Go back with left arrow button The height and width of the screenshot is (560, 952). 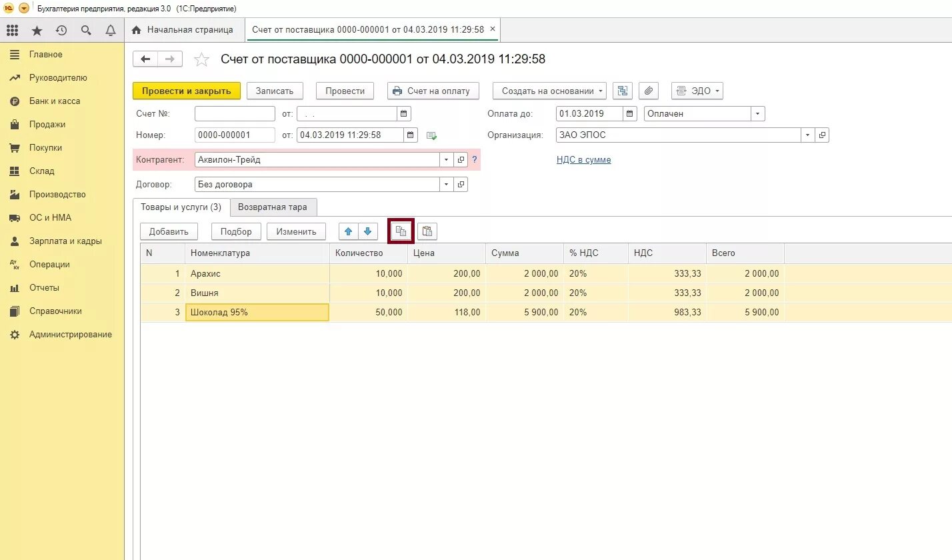tap(145, 59)
